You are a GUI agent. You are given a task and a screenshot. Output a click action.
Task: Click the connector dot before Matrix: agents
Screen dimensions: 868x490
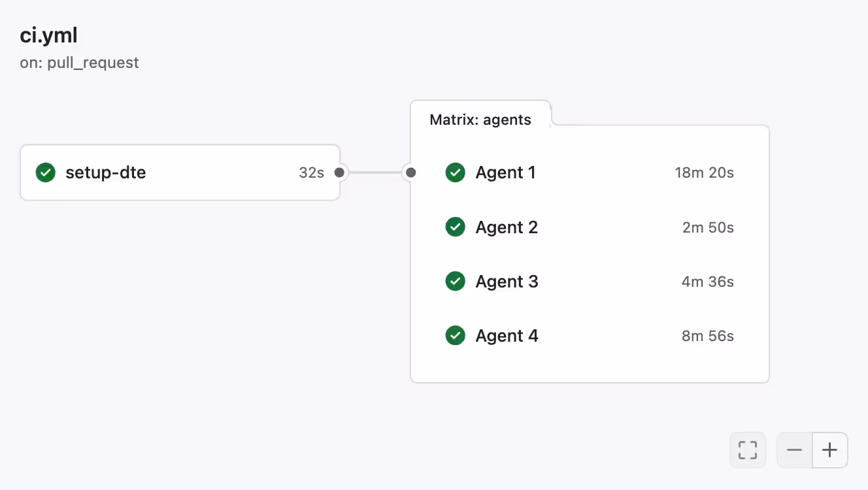point(410,172)
